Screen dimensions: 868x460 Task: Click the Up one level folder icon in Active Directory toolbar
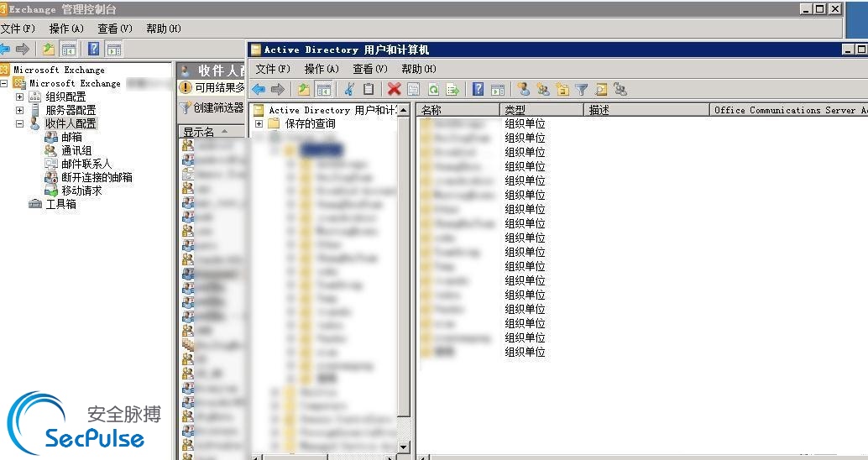(x=303, y=89)
